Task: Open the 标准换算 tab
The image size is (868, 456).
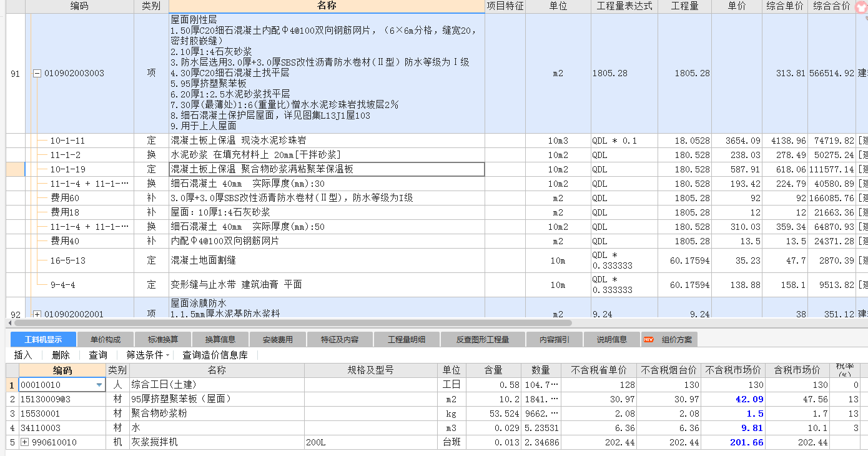Action: [163, 340]
